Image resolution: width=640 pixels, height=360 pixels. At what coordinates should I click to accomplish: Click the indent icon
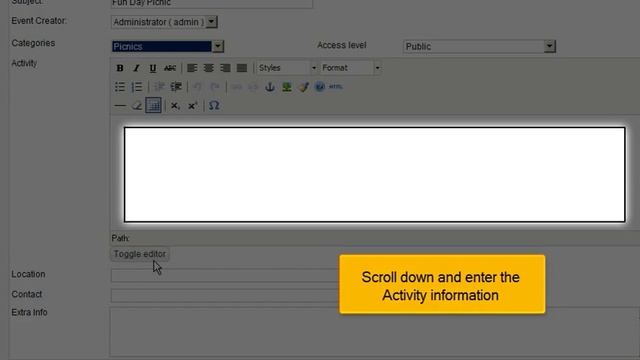176,87
